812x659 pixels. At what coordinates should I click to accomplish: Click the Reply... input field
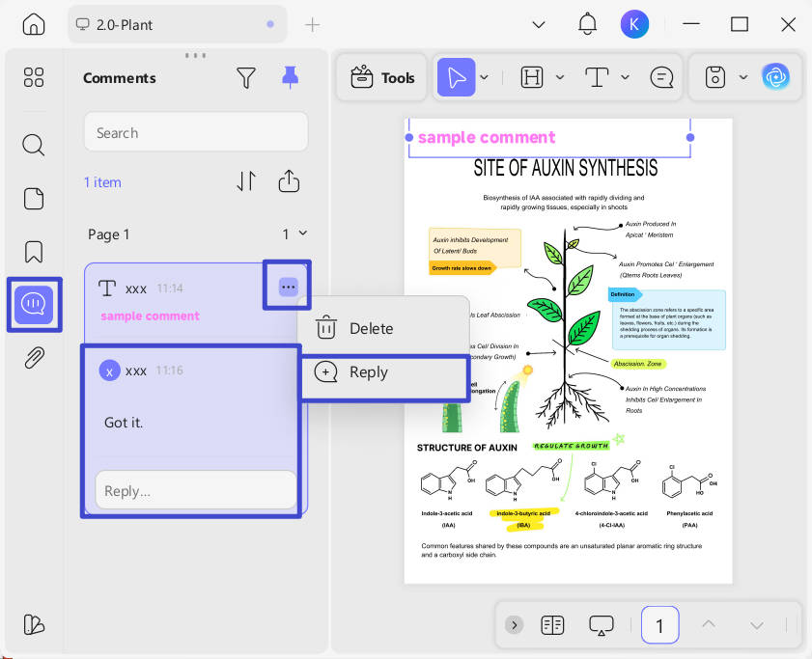click(x=196, y=490)
